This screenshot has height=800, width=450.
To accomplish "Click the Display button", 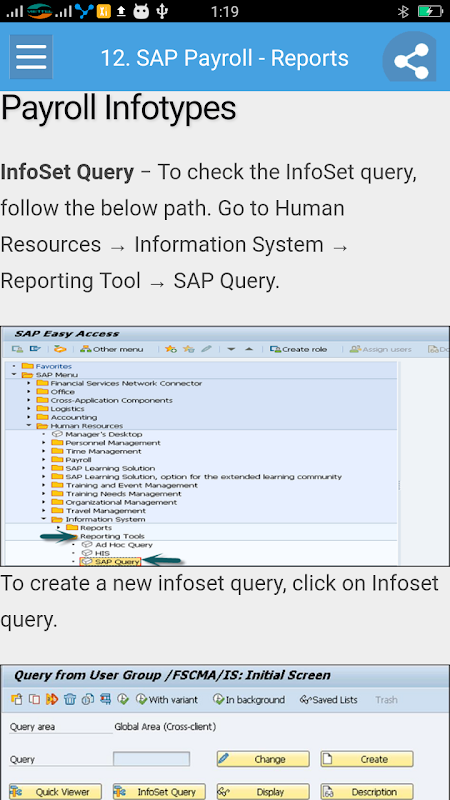I will [263, 792].
